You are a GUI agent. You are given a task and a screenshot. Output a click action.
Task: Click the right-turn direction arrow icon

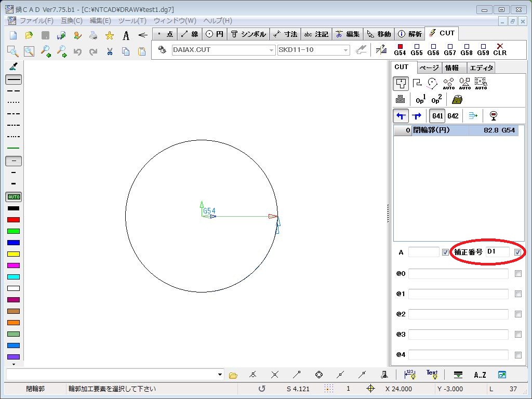(x=417, y=116)
